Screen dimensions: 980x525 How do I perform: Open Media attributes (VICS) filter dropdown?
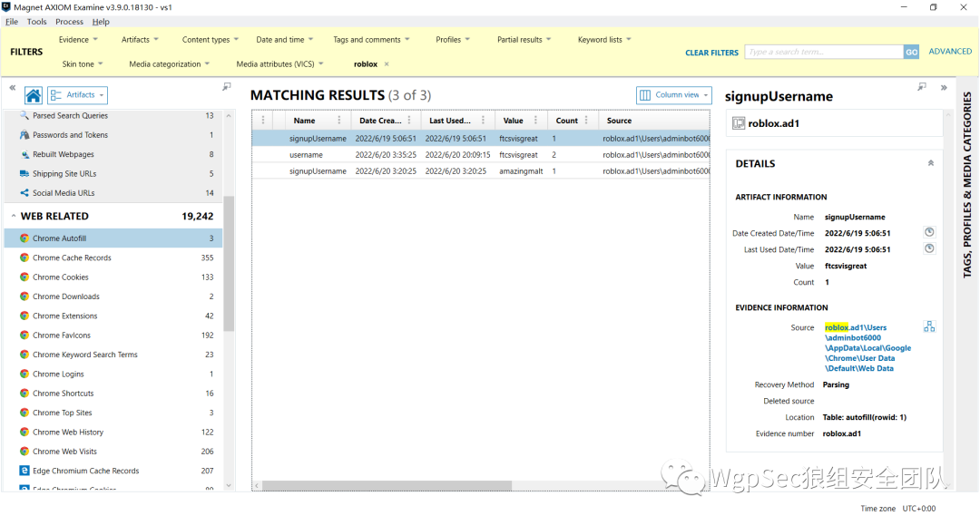[x=280, y=63]
